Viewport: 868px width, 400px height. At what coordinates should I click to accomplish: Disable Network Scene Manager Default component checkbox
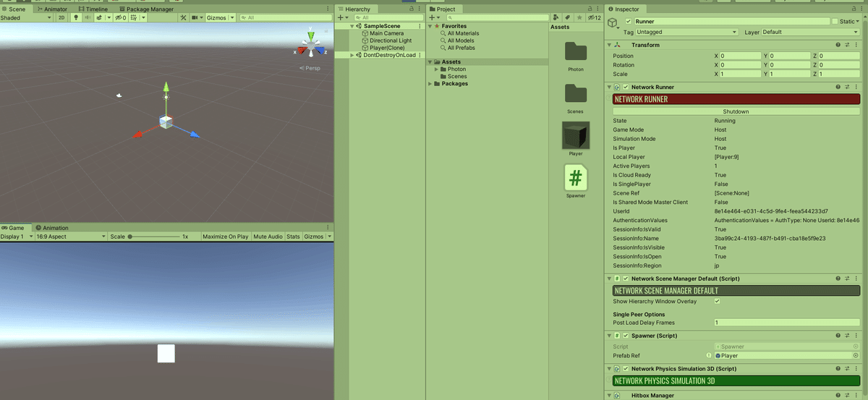pyautogui.click(x=626, y=278)
